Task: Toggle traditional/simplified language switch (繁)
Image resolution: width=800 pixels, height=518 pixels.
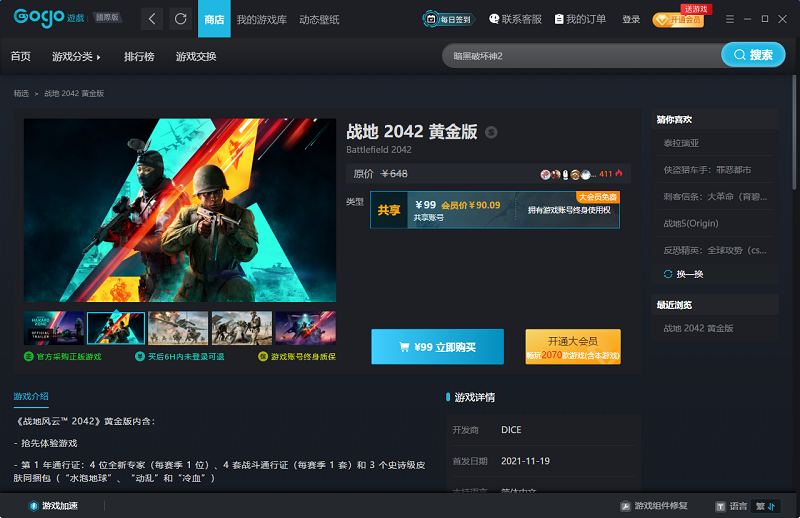Action: coord(765,506)
